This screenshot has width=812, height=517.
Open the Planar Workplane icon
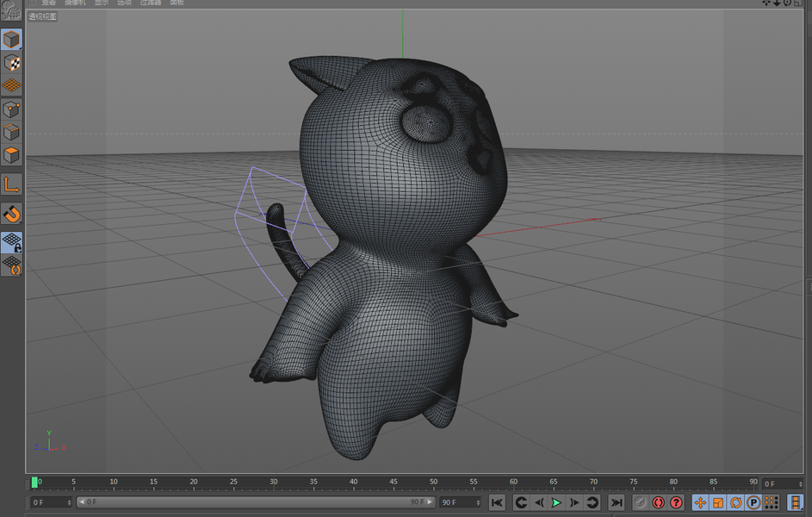pos(11,265)
